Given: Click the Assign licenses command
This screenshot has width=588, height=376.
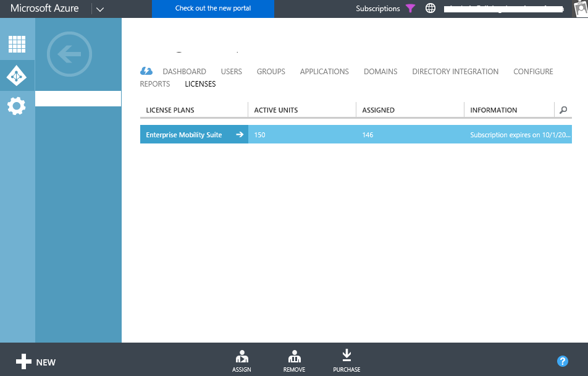Looking at the screenshot, I should (241, 361).
